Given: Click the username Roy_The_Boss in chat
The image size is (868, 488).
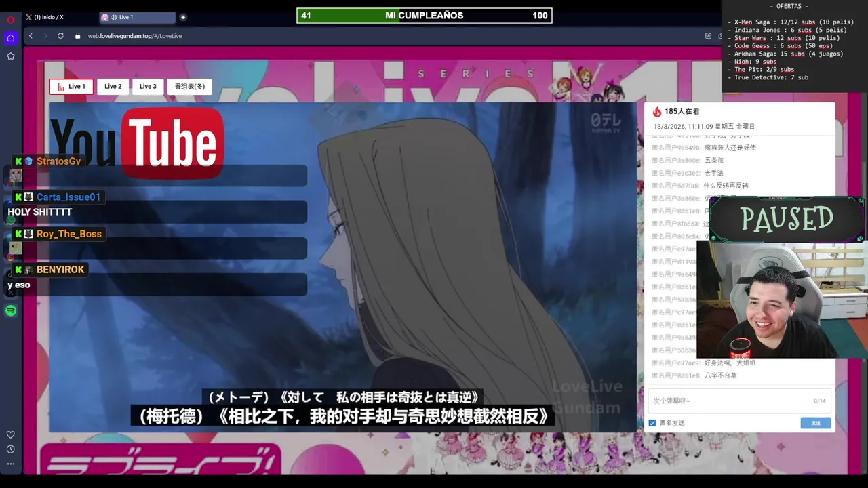Looking at the screenshot, I should tap(69, 234).
